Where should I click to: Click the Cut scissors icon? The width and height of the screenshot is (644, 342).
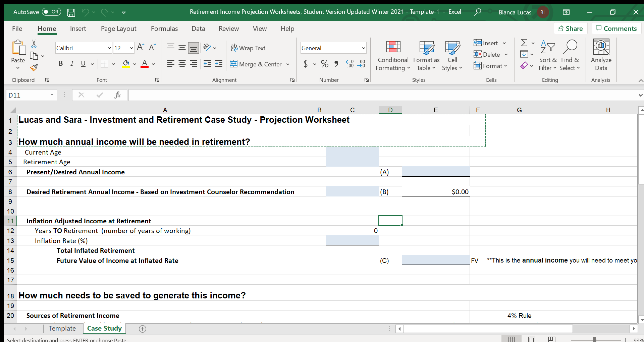[34, 44]
